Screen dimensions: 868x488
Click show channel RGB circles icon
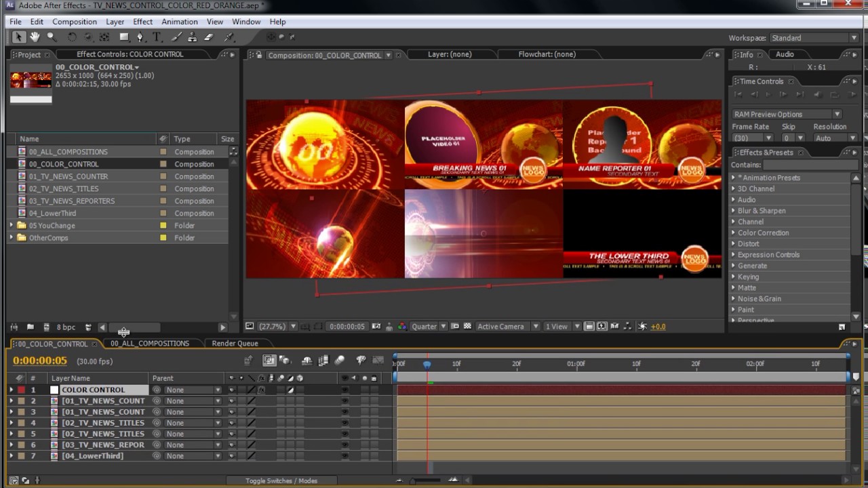(x=401, y=327)
